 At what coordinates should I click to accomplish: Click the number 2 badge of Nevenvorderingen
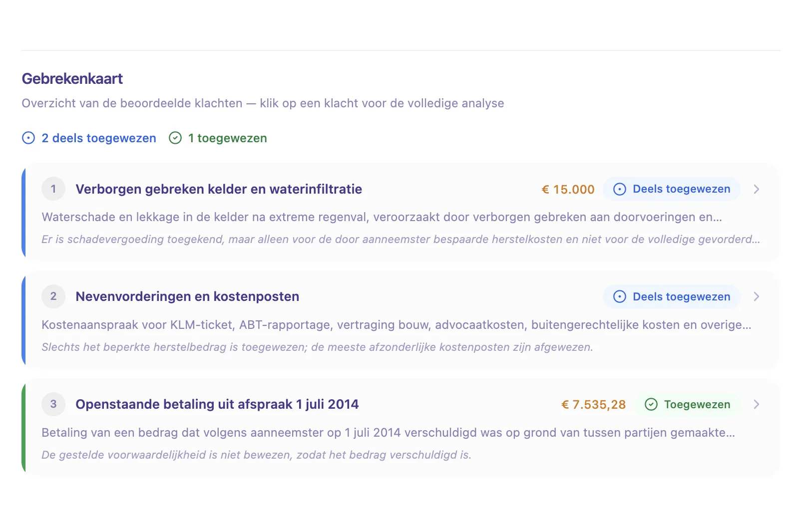53,296
